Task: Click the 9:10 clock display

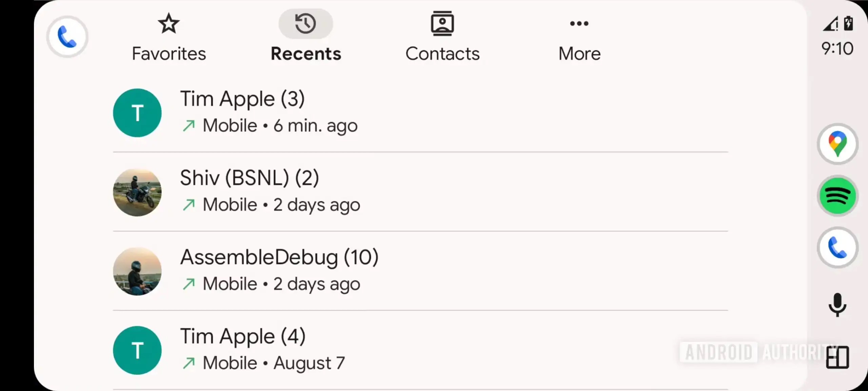Action: pyautogui.click(x=837, y=49)
